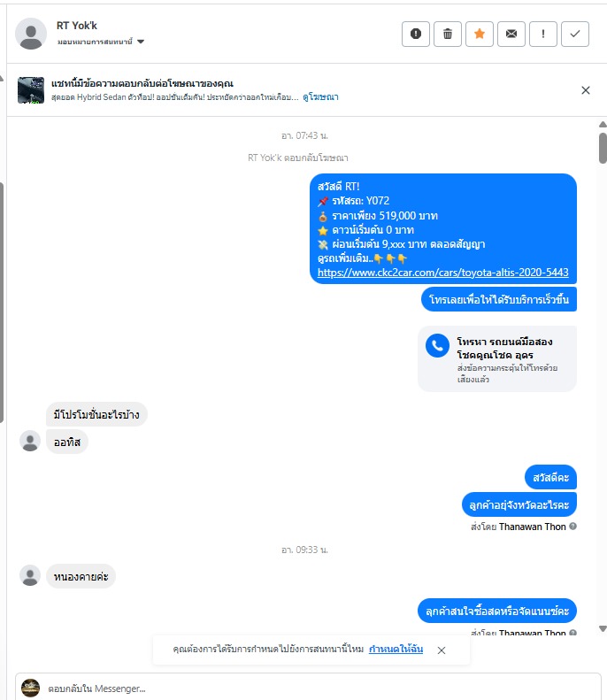Click the customer avatar beside หนองคายค่ะ message
The width and height of the screenshot is (607, 700).
(x=30, y=576)
